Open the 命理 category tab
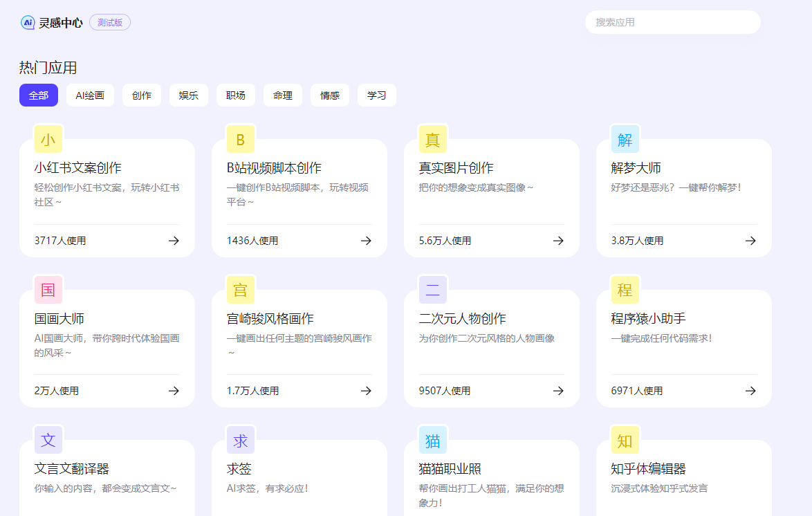The width and height of the screenshot is (812, 516). pyautogui.click(x=283, y=95)
